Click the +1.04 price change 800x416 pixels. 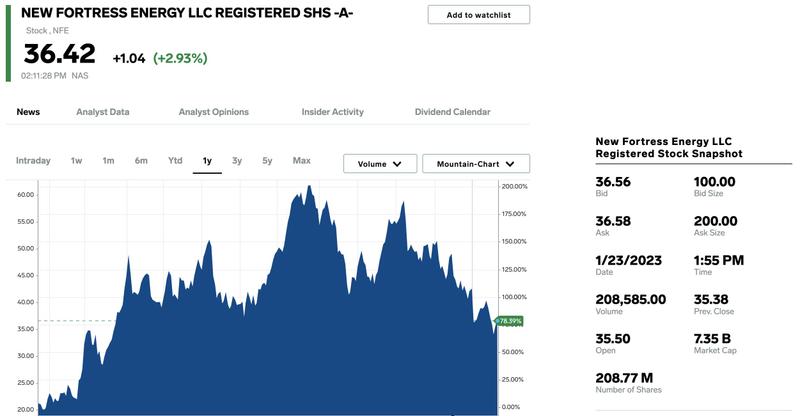tap(129, 58)
